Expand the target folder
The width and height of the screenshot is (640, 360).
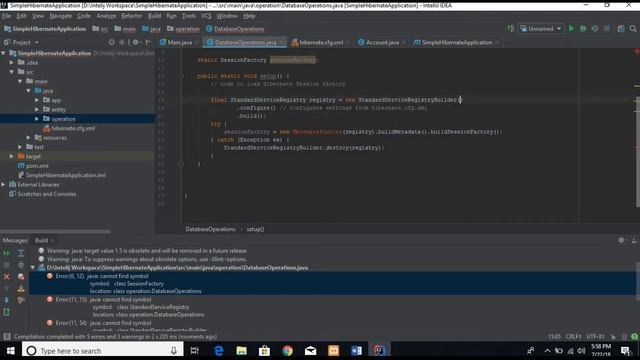tap(12, 156)
